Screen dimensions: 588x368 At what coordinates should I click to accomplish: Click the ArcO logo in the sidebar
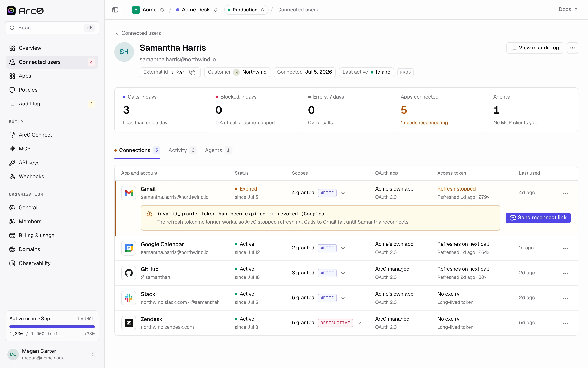click(25, 11)
